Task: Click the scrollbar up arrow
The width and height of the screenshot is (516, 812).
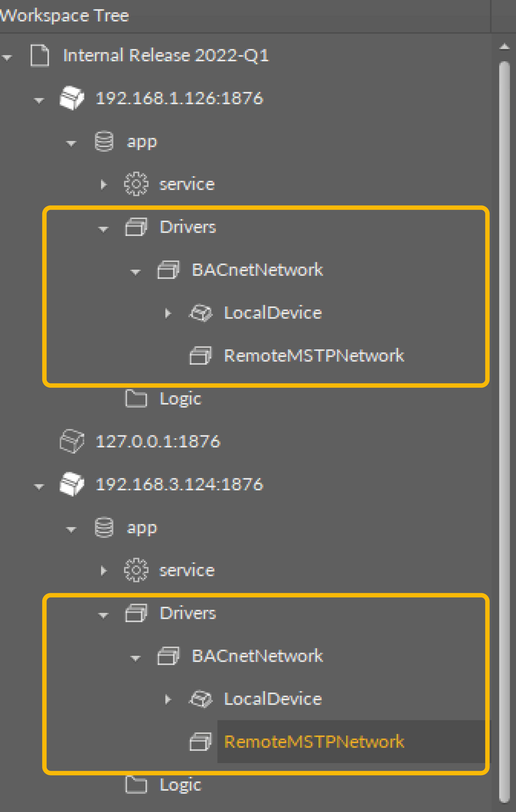Action: 504,47
